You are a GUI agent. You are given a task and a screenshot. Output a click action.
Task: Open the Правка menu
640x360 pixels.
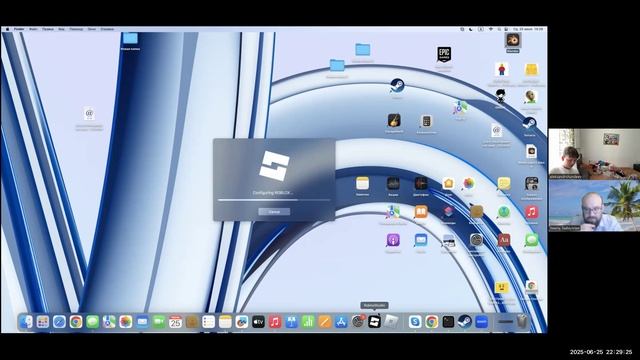48,29
